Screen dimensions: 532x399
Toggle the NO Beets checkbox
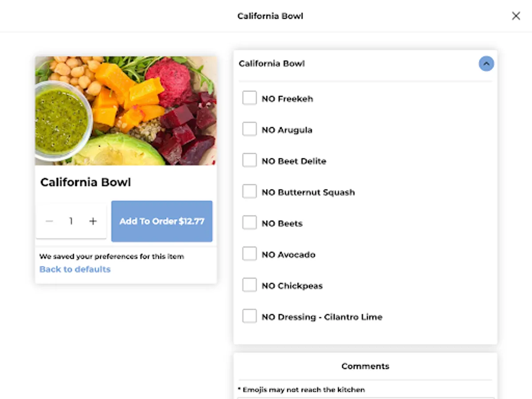click(x=250, y=223)
